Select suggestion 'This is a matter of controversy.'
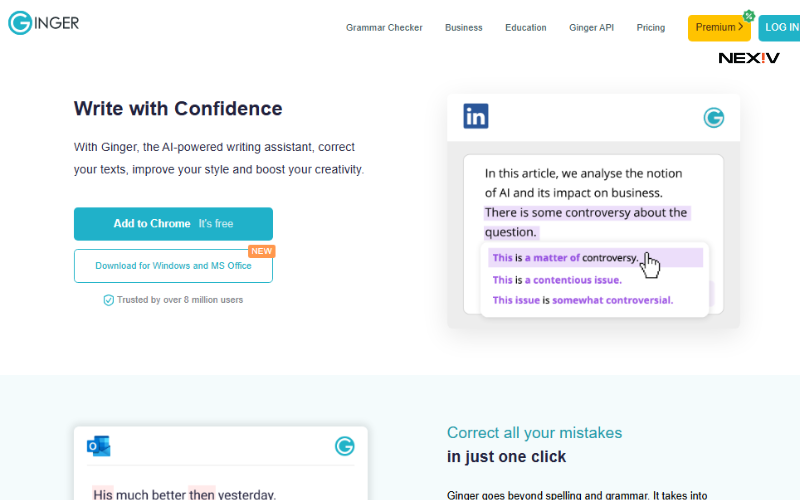 pyautogui.click(x=595, y=258)
